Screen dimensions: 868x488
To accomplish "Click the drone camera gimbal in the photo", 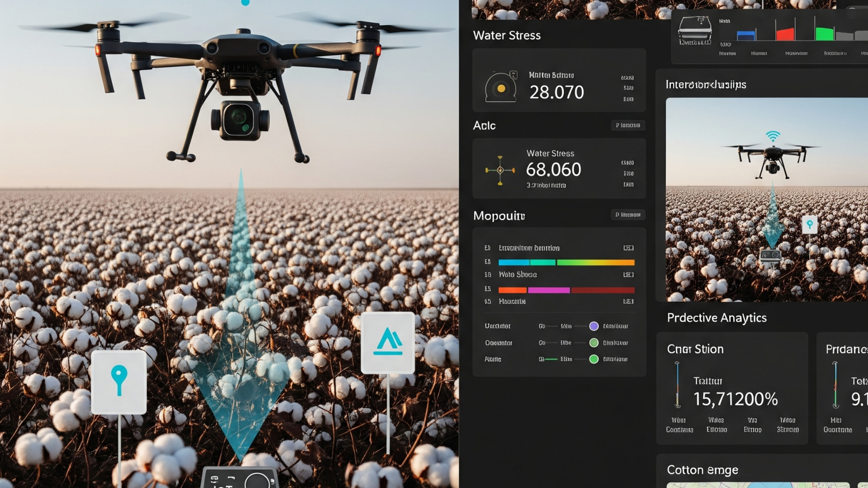I will coord(240,120).
